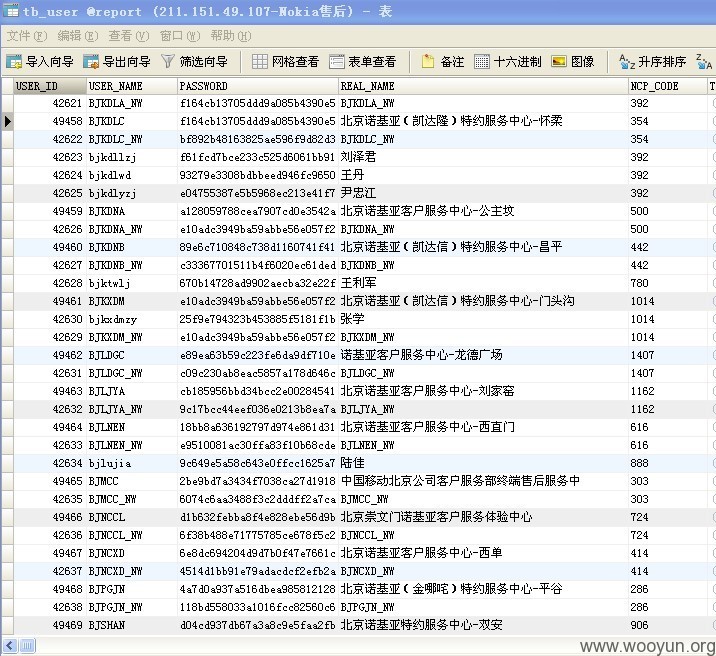Click the horizontal scrollbar thumb
This screenshot has height=656, width=716.
click(x=27, y=646)
